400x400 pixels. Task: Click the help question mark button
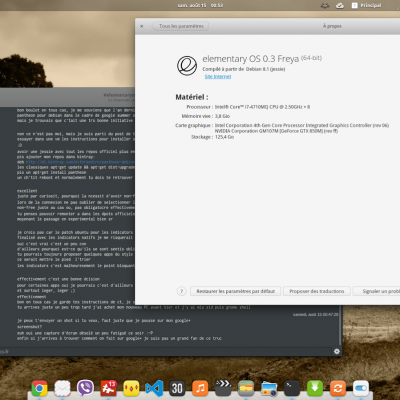tap(182, 291)
